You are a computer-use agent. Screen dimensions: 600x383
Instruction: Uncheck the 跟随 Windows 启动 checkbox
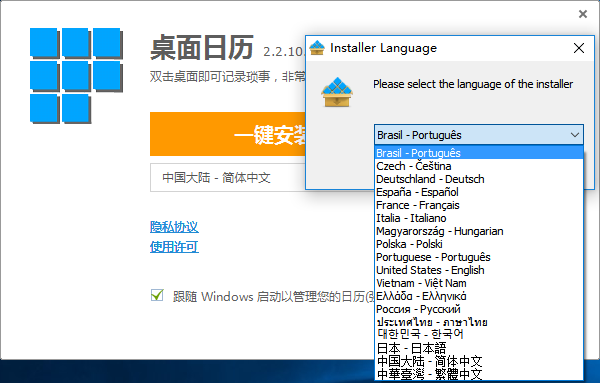[157, 295]
